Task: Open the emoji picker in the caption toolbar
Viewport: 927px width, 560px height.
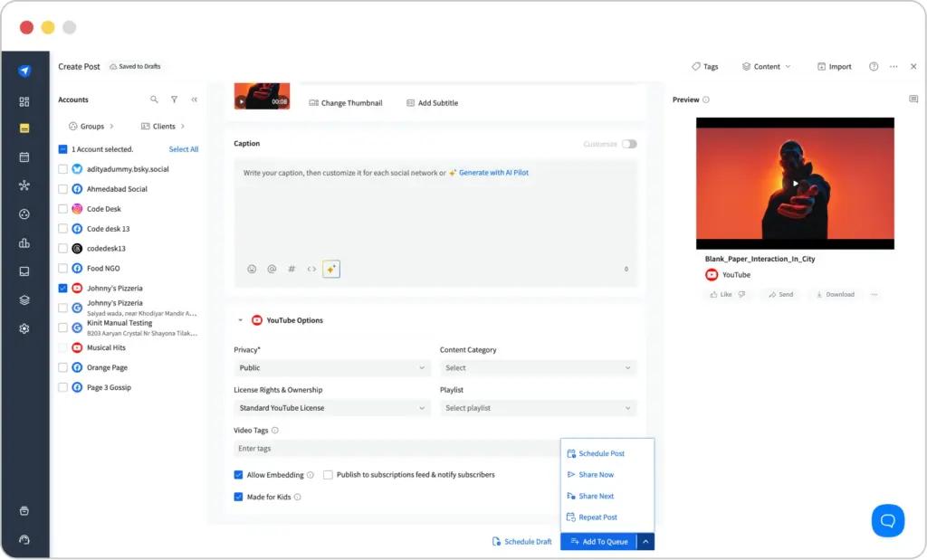Action: [252, 269]
